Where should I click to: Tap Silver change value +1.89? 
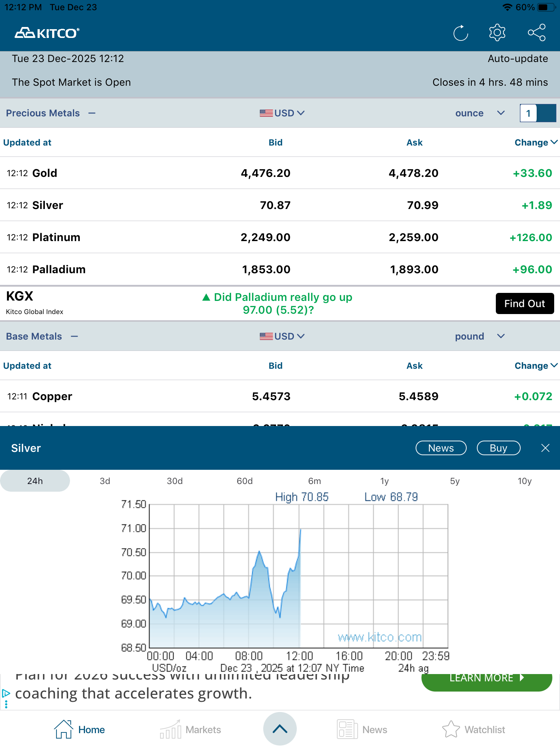tap(537, 205)
